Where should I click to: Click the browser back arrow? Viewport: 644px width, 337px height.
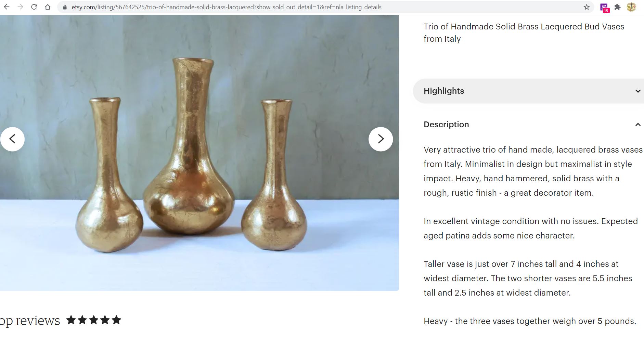7,7
